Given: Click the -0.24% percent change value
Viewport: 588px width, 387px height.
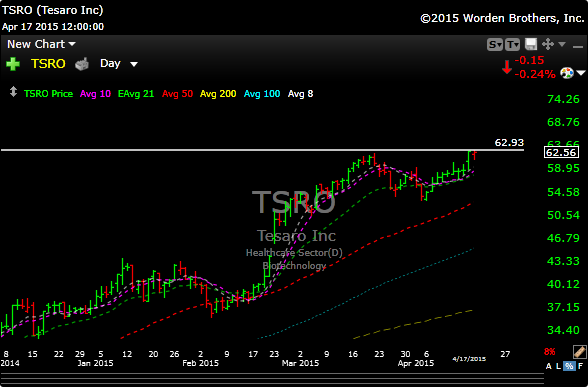Looking at the screenshot, I should pyautogui.click(x=535, y=74).
